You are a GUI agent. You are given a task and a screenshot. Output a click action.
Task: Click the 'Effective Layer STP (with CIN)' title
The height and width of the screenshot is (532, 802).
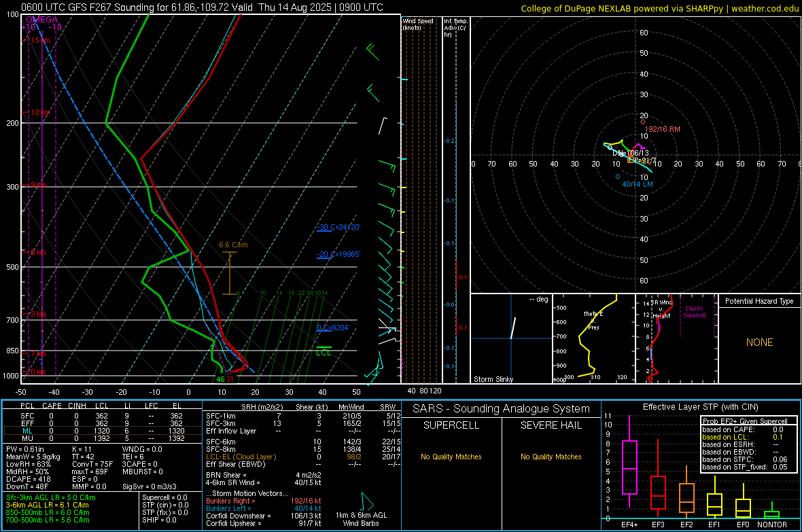(700, 407)
